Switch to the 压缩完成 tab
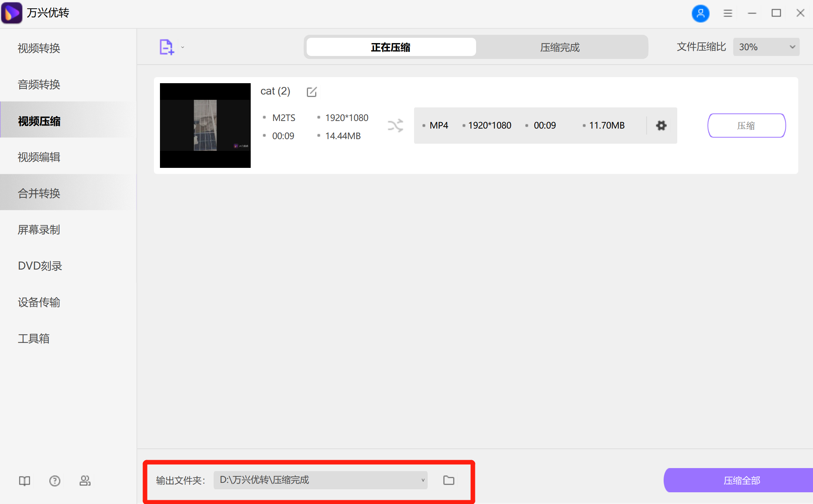The height and width of the screenshot is (504, 813). [560, 47]
